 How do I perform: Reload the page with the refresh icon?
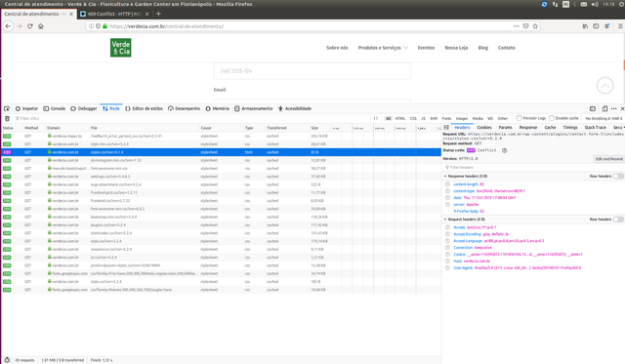[x=30, y=26]
